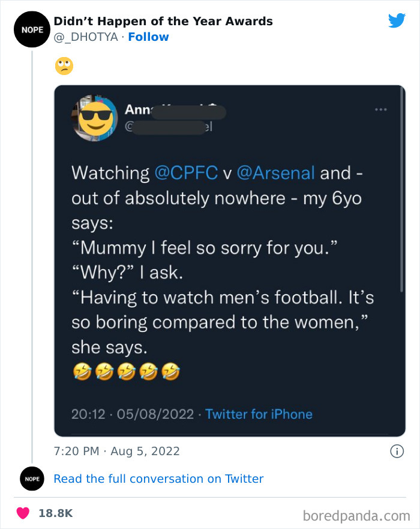Screen dimensions: 420x529
Task: Click the Twitter bird logo
Action: pyautogui.click(x=397, y=21)
